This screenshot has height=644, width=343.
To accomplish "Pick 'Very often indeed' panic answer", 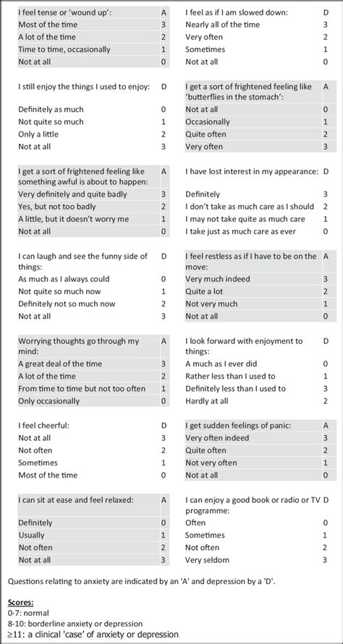I will tap(217, 438).
